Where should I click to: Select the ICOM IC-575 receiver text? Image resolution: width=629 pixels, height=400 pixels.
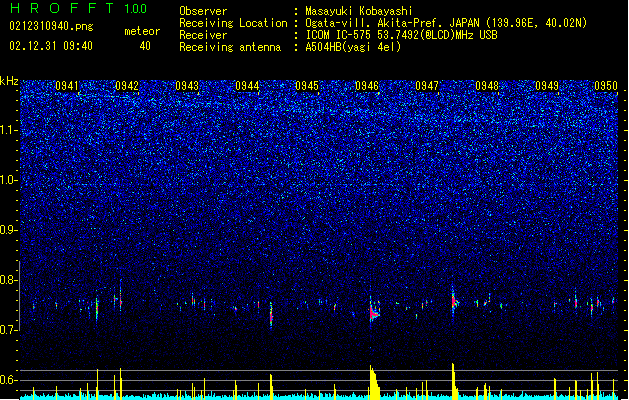401,35
